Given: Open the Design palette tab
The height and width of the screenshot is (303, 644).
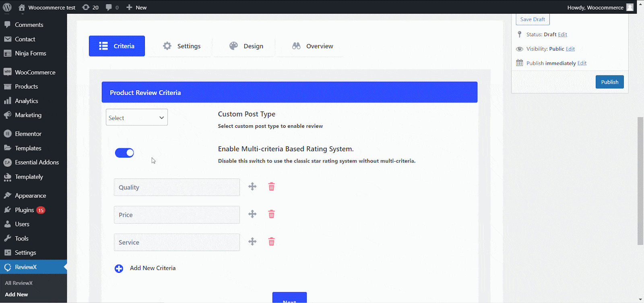Looking at the screenshot, I should 246,46.
